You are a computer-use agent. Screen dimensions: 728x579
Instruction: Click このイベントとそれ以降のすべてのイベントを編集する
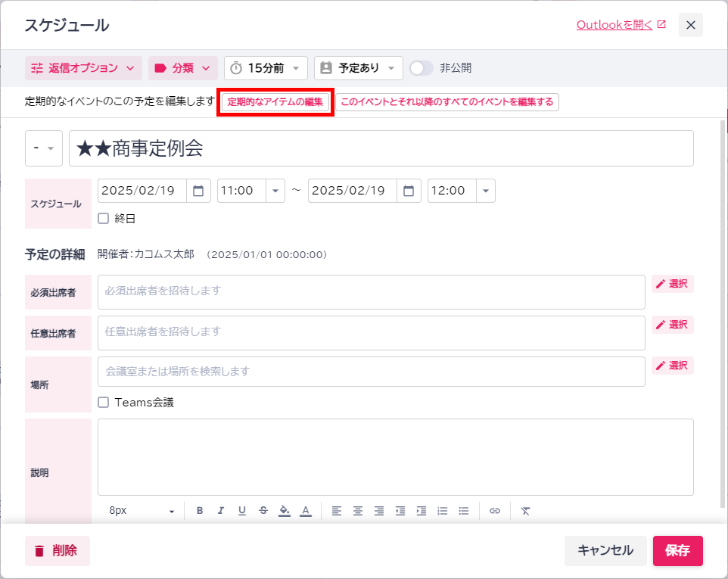pyautogui.click(x=447, y=102)
